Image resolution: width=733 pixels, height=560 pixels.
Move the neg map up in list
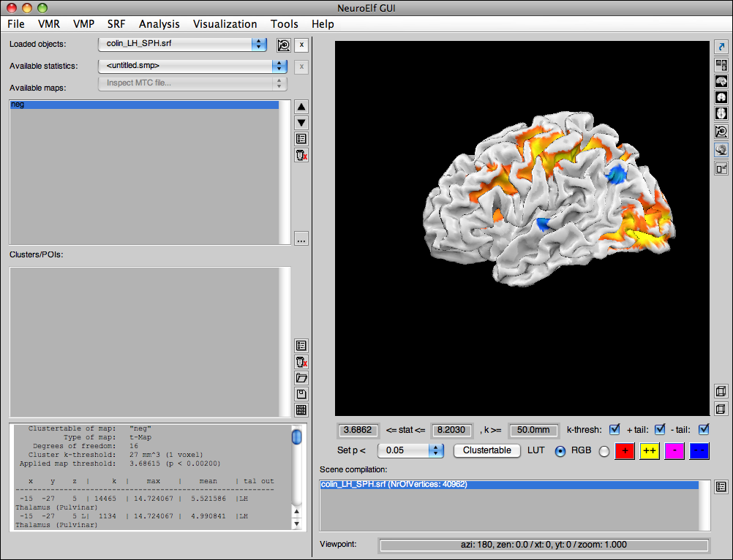[x=301, y=107]
